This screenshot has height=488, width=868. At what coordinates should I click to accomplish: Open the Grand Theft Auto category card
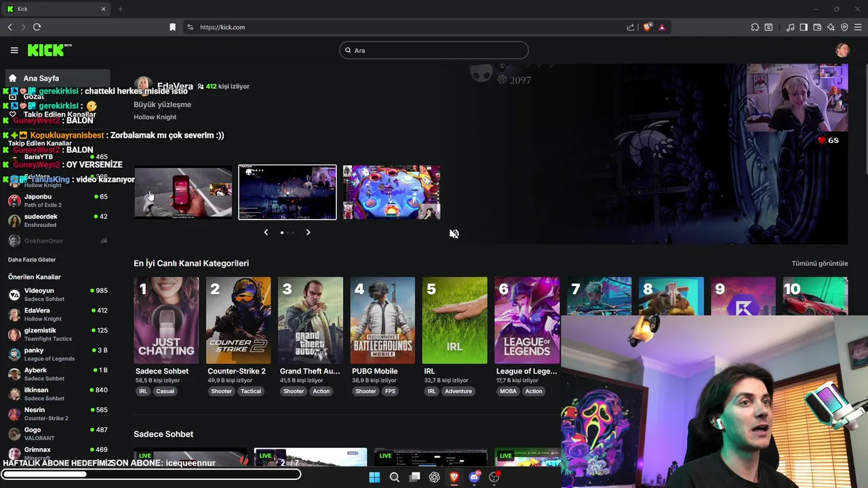[311, 321]
